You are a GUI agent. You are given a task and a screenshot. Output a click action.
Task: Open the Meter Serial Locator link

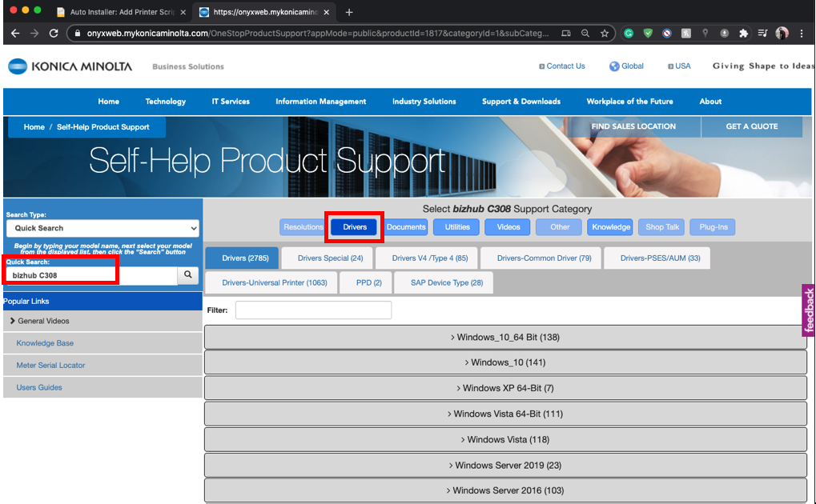(50, 365)
